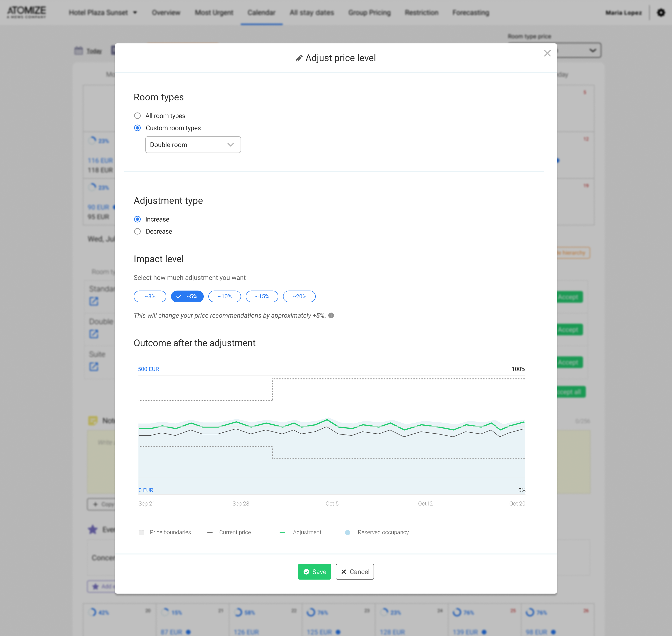This screenshot has height=636, width=672.
Task: Toggle Reserved occupancy in chart legend
Action: point(377,532)
